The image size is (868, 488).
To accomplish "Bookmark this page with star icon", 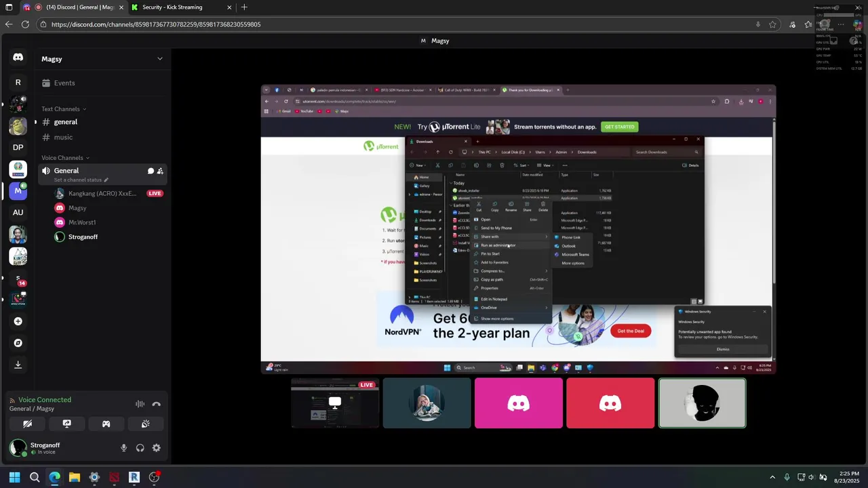I will click(x=772, y=24).
